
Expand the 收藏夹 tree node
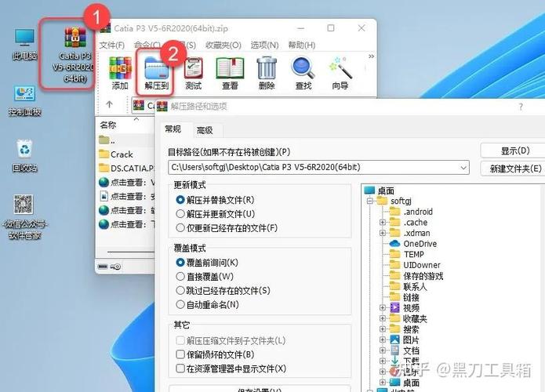[x=383, y=318]
